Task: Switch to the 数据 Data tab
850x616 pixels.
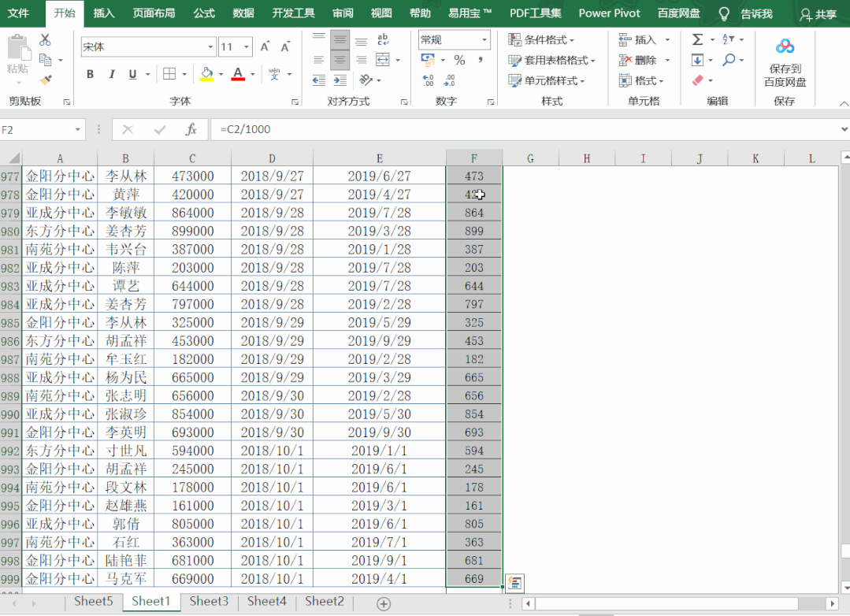Action: (x=243, y=13)
